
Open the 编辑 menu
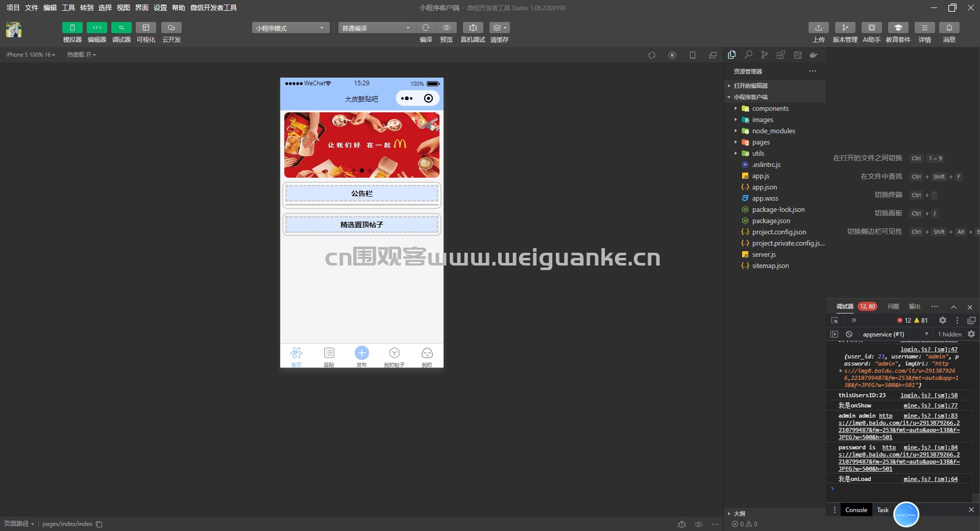click(50, 8)
